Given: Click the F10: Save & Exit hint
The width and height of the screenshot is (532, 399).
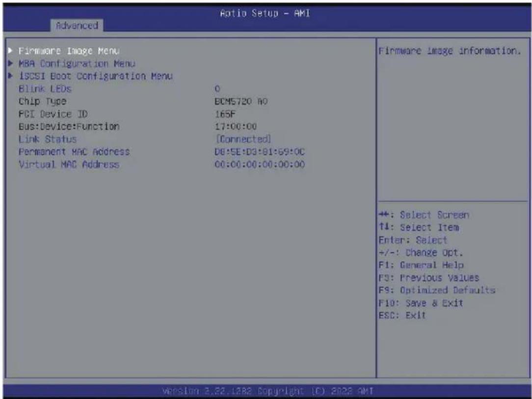Looking at the screenshot, I should [421, 303].
